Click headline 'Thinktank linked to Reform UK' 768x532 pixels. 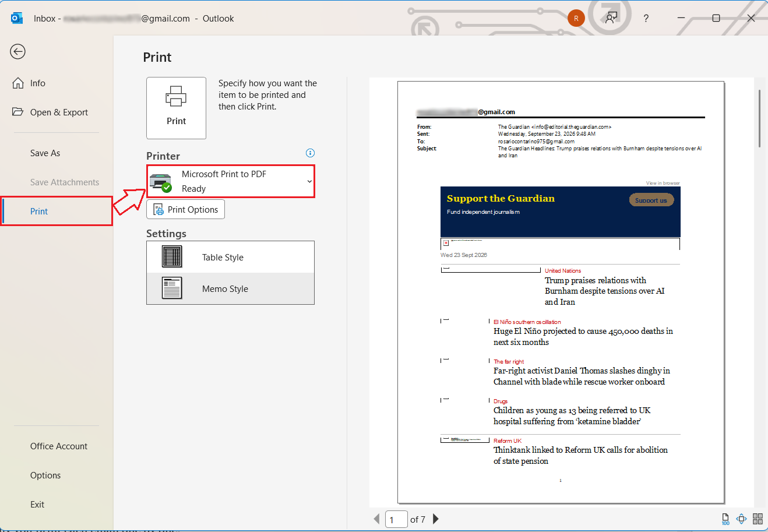tap(580, 455)
